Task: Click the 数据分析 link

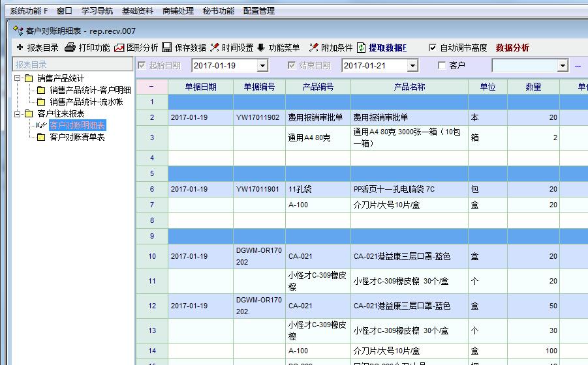Action: (512, 48)
